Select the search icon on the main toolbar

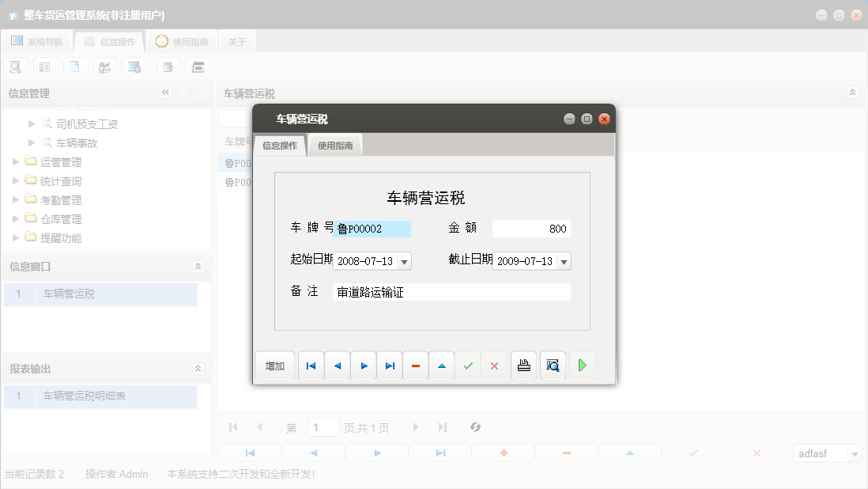[x=15, y=66]
